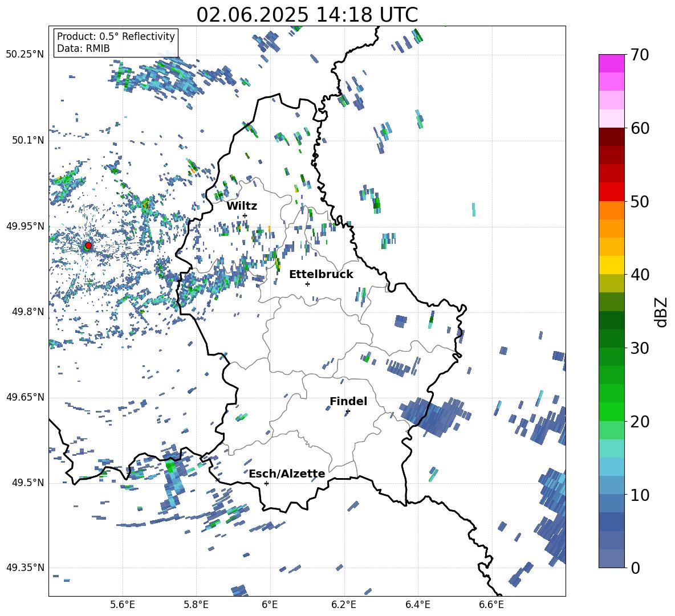Click the 5.8°E longitude label

coord(196,605)
